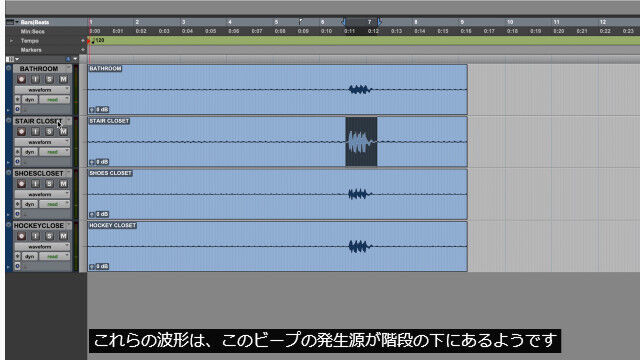This screenshot has height=360, width=640.
Task: Toggle input monitoring on SHOESCLOSET track
Action: [x=36, y=184]
